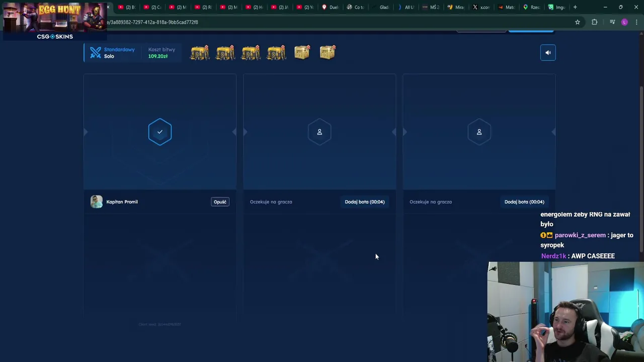Toggle the battle sound speaker button
644x362 pixels.
548,53
